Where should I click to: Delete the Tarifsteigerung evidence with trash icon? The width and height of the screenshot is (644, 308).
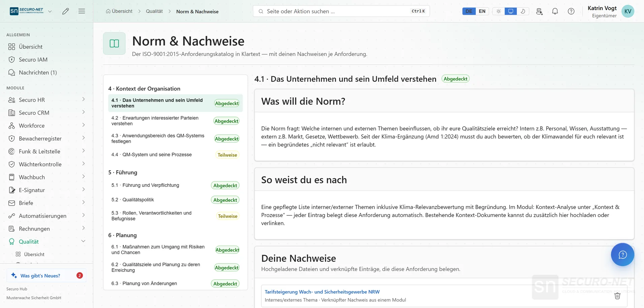tap(617, 296)
